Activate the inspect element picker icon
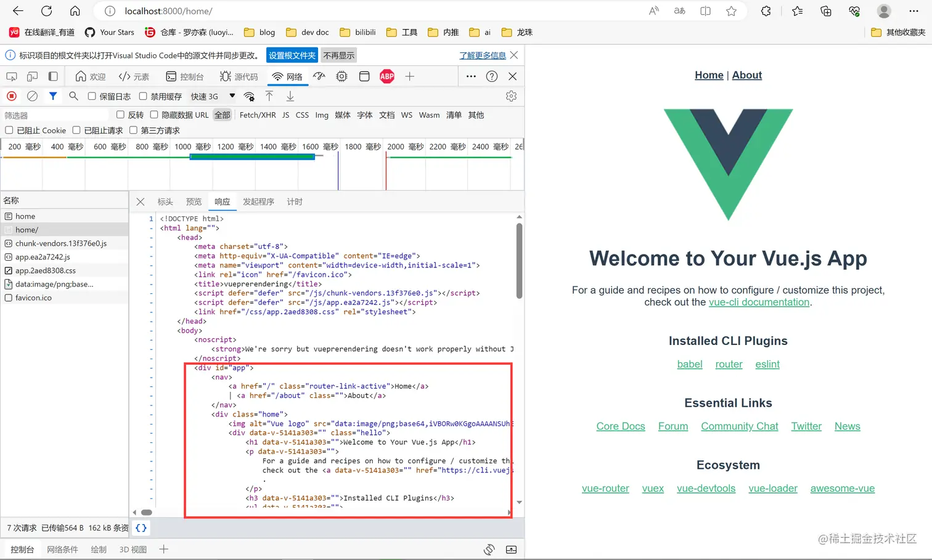The image size is (932, 560). 12,76
